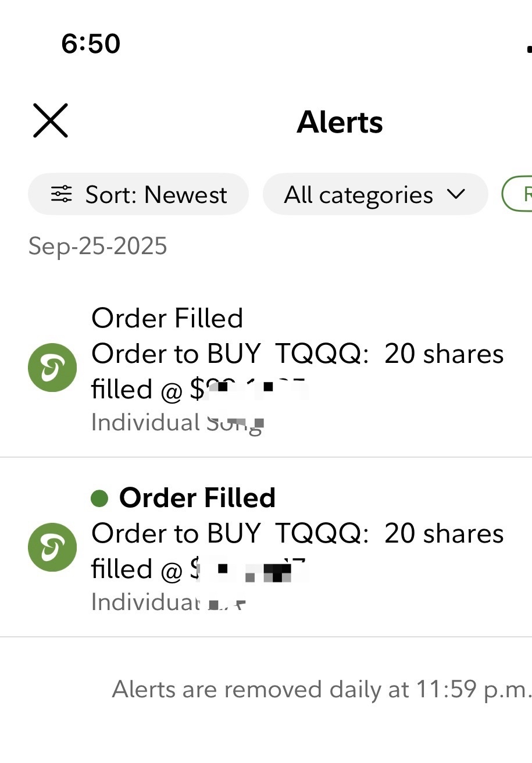Screen dimensions: 532x763
Task: Tap the 6:50 status bar clock
Action: [91, 44]
